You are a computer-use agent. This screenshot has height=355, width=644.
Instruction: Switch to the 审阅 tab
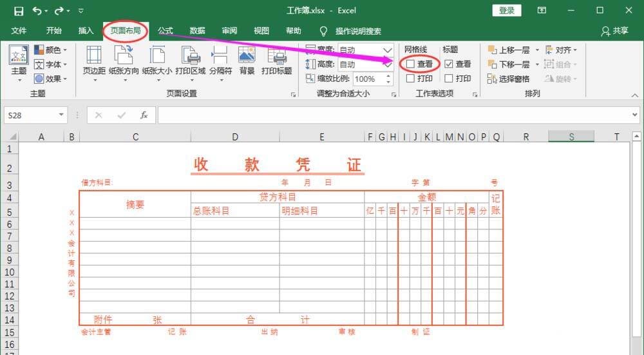[229, 31]
